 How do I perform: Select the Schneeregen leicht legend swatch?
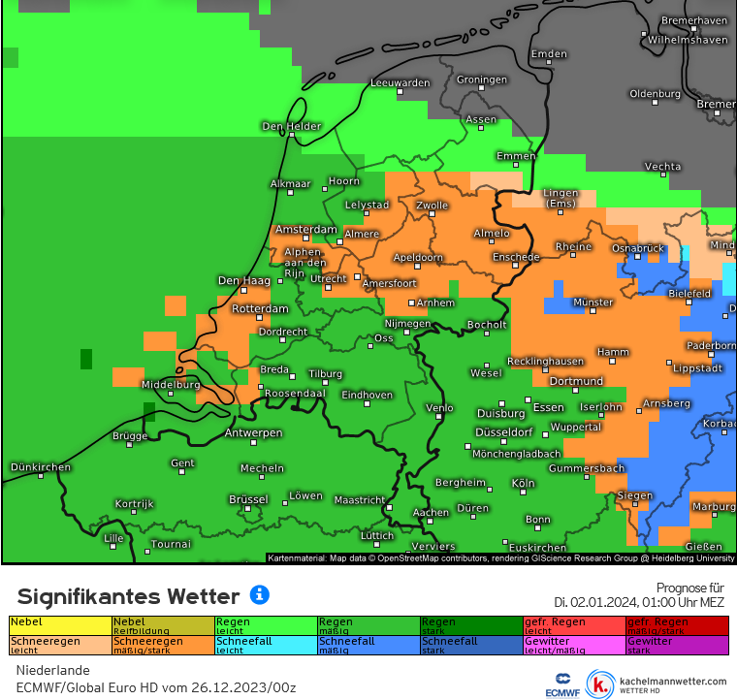click(60, 645)
